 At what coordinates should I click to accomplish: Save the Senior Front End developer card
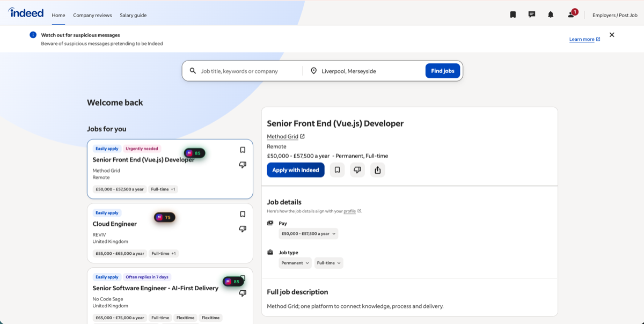click(x=243, y=150)
